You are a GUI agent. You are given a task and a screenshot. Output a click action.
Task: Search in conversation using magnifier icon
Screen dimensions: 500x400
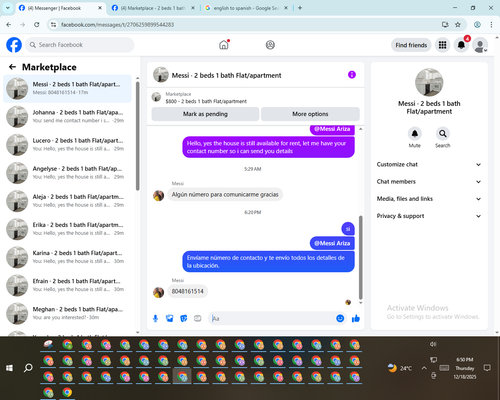442,134
